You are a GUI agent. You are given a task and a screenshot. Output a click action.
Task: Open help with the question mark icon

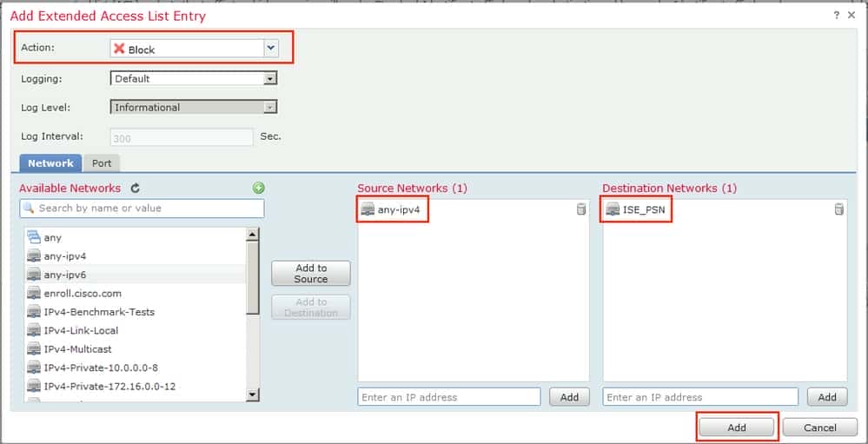pyautogui.click(x=837, y=16)
